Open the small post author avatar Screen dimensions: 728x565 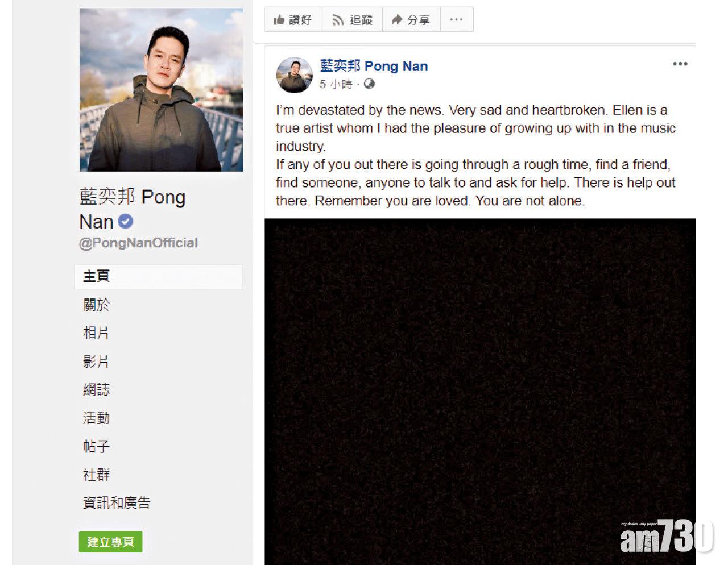pyautogui.click(x=294, y=75)
